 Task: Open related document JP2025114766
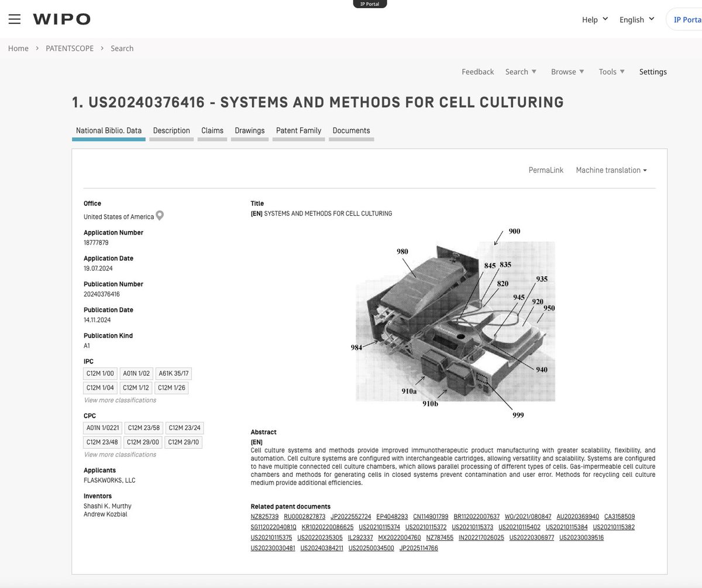(419, 548)
